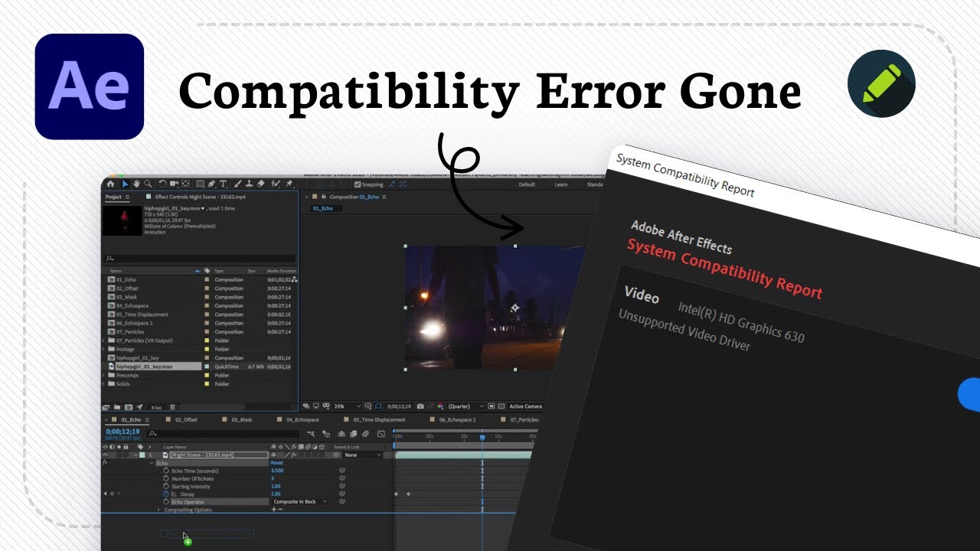Image resolution: width=980 pixels, height=551 pixels.
Task: Switch to the 02_Offset timeline tab
Action: 186,419
